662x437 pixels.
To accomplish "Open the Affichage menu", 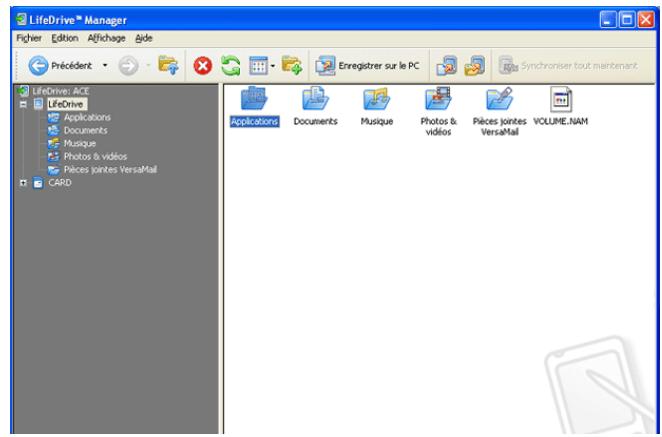I will (106, 38).
